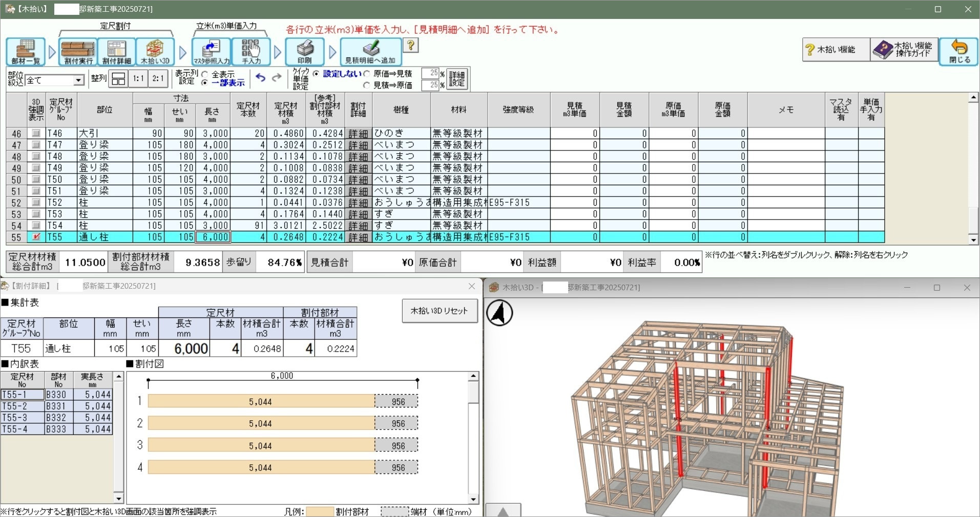Undo with the blue back arrow

point(261,78)
